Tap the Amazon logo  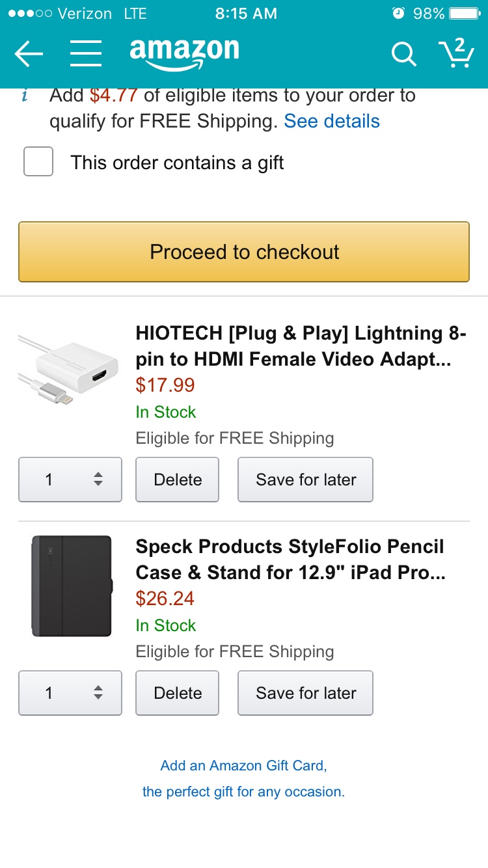coord(184,53)
